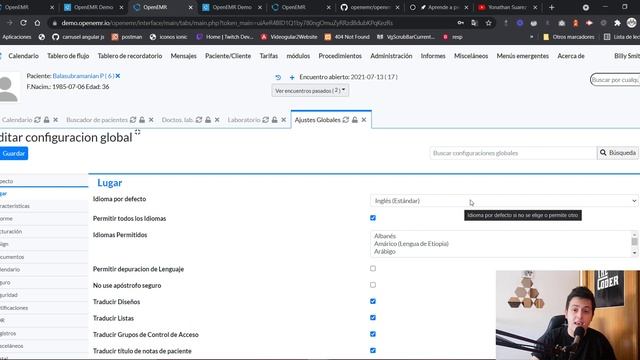Open the Otros marcadores folder
The image size is (640, 360).
coord(569,37)
